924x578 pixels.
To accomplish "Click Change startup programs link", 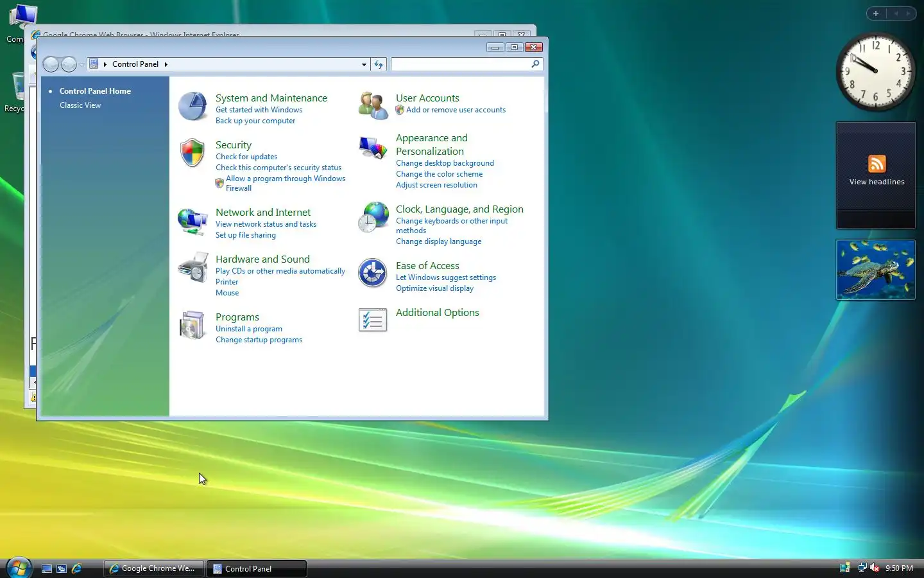I will tap(259, 340).
